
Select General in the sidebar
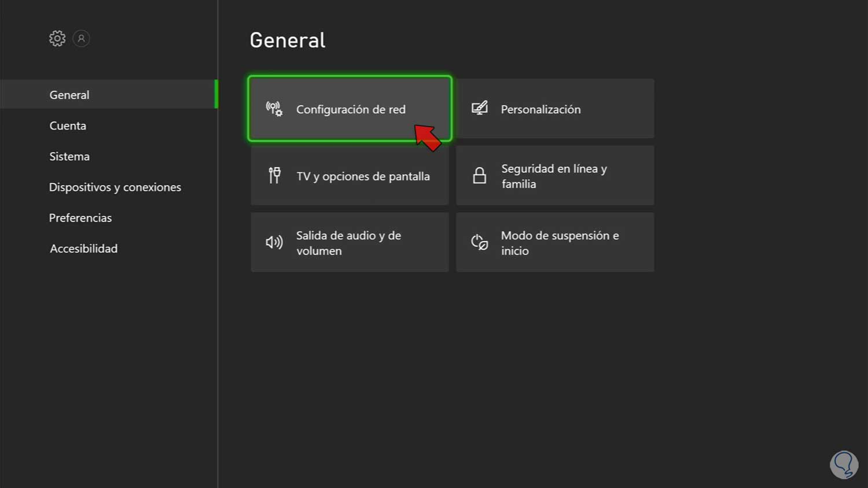click(x=69, y=95)
